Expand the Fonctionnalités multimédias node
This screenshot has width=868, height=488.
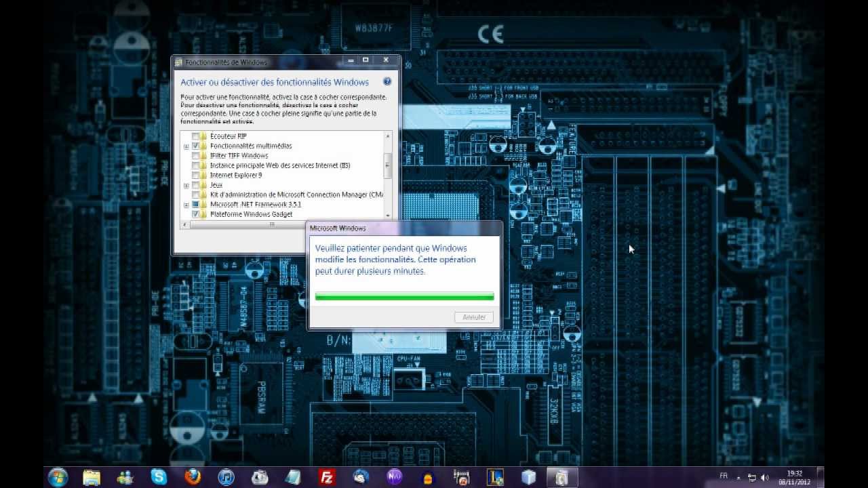click(x=186, y=146)
